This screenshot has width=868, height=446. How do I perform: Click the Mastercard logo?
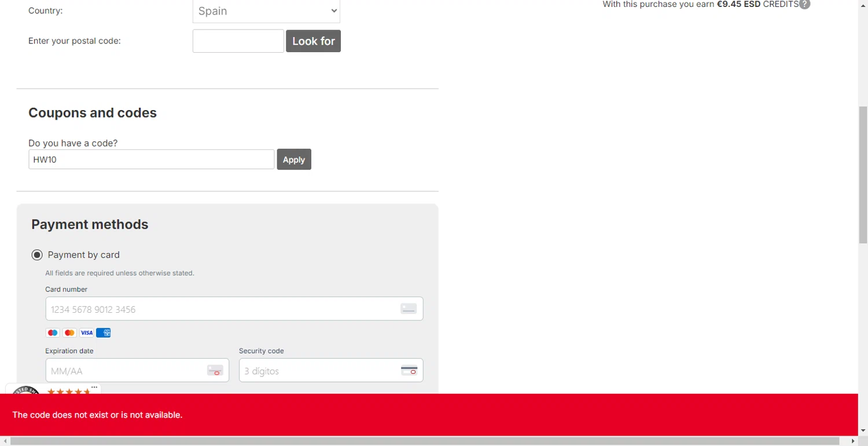pos(69,332)
